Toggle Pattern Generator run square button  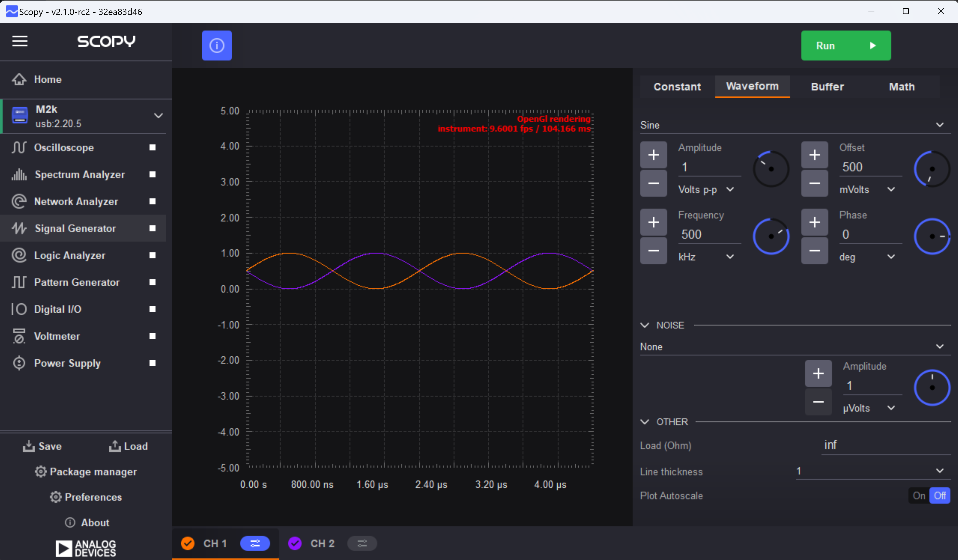153,282
